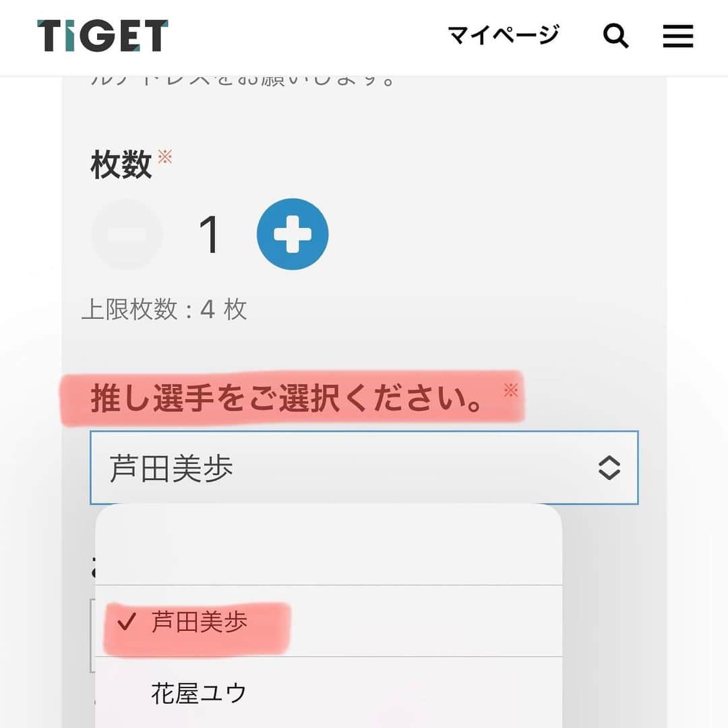Click the highlighted 推し選手をご選択ください label
The height and width of the screenshot is (728, 728).
click(x=287, y=398)
